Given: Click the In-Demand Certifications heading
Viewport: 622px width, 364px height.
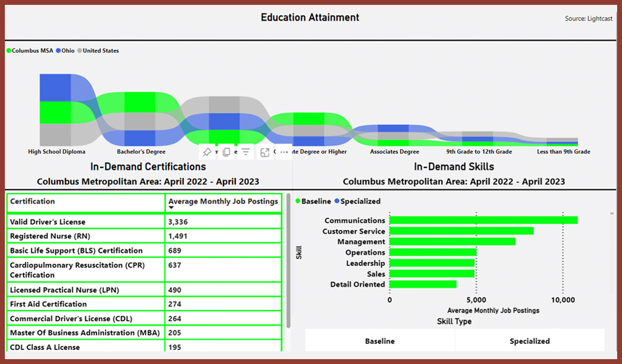Looking at the screenshot, I should (x=148, y=167).
